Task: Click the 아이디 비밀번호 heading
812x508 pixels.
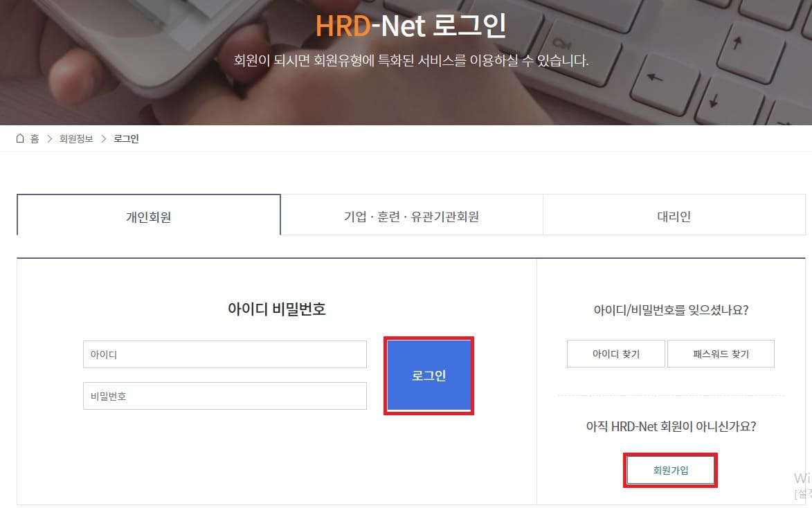Action: point(276,309)
